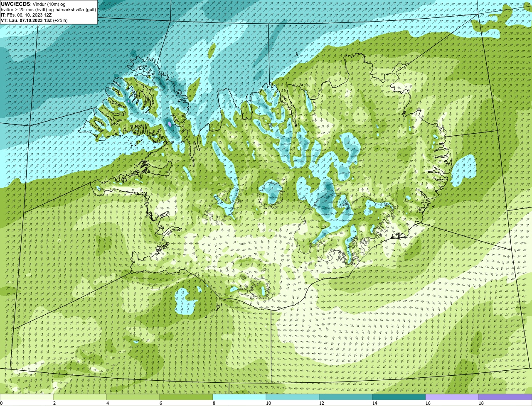Click the legend scale value '6'
This screenshot has width=532, height=406.
pyautogui.click(x=161, y=403)
